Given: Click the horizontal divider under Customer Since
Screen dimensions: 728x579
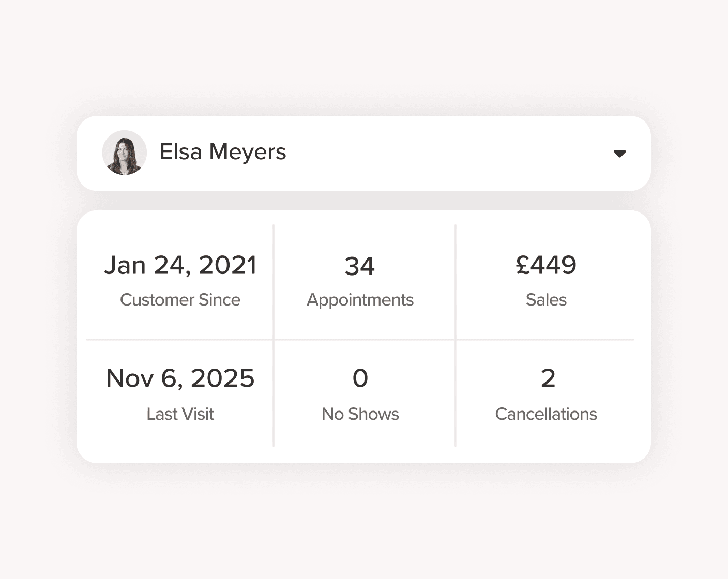Looking at the screenshot, I should [180, 340].
